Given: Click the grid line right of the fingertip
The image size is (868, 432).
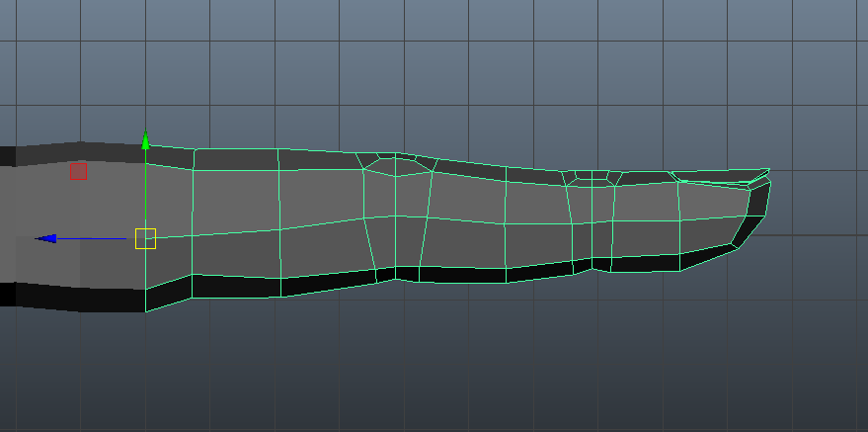Looking at the screenshot, I should pyautogui.click(x=820, y=235).
